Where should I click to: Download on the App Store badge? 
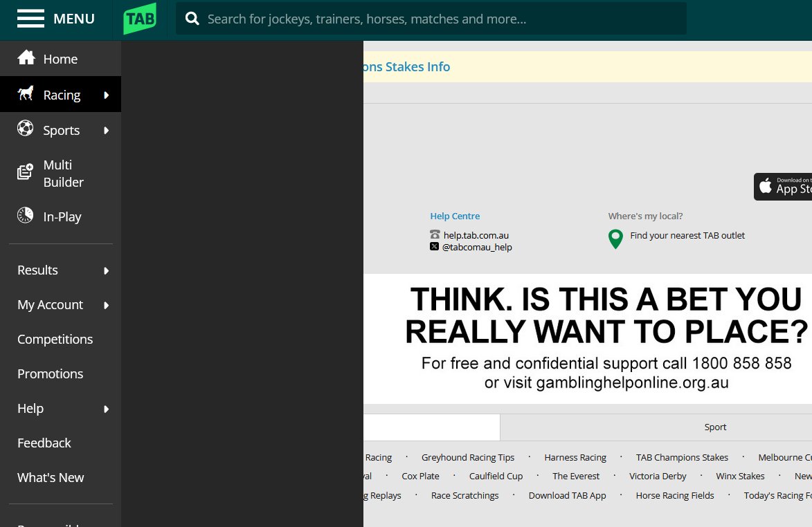(x=783, y=187)
